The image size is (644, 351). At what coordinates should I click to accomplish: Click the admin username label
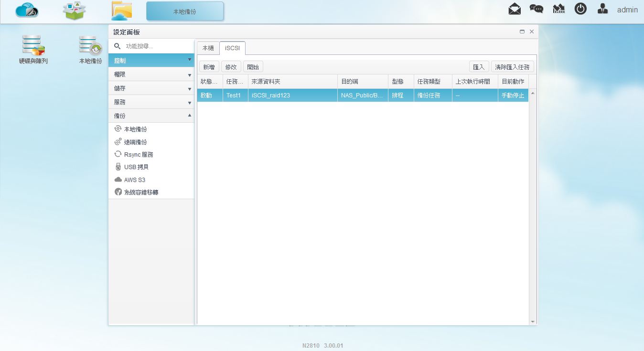click(627, 10)
